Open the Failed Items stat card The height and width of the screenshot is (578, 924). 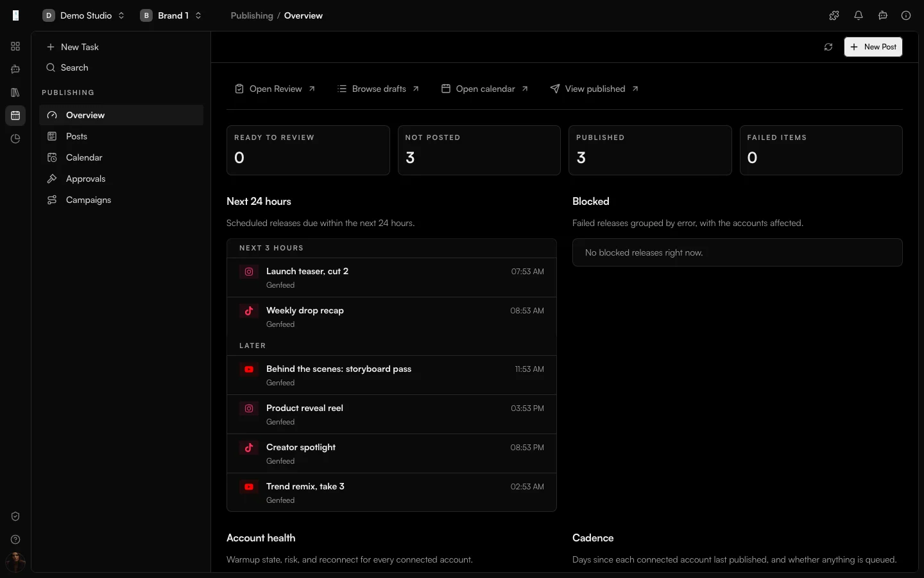tap(821, 150)
